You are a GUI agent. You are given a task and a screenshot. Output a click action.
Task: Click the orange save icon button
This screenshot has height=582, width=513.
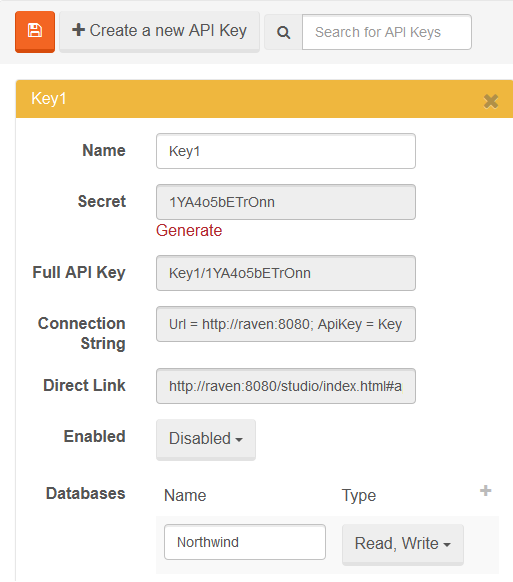[x=35, y=32]
